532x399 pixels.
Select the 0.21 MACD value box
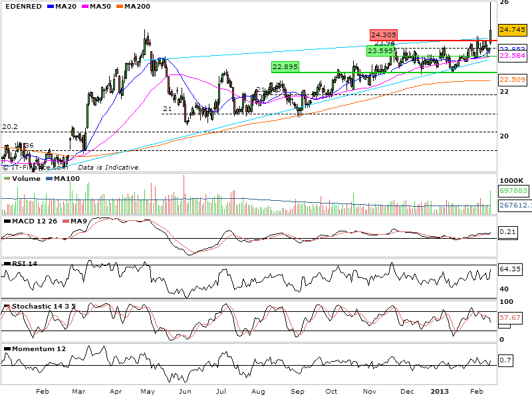[x=508, y=232]
